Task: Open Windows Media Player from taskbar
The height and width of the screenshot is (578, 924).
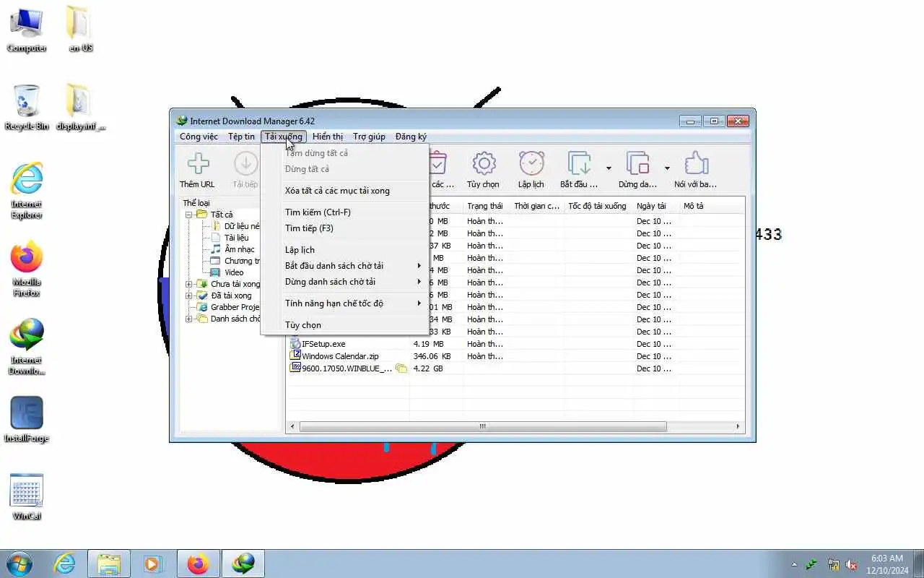Action: pos(153,564)
